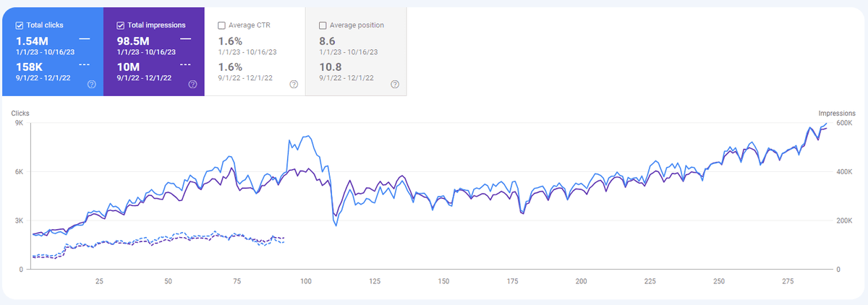Click day 25 on the x-axis
This screenshot has height=305, width=868.
point(99,281)
